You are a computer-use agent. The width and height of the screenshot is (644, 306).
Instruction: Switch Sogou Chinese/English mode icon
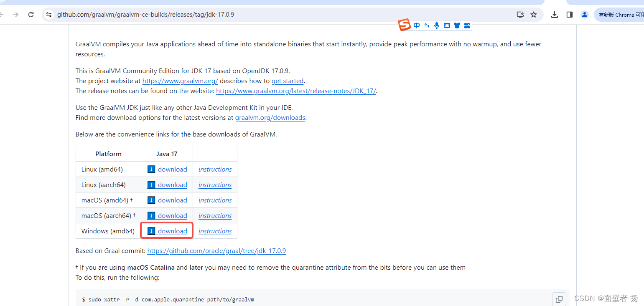tap(417, 25)
